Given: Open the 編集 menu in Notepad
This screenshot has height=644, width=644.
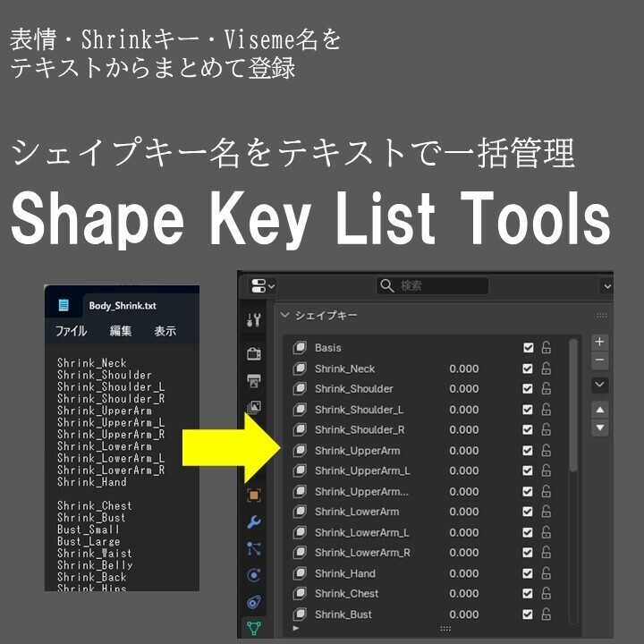Looking at the screenshot, I should 121,331.
